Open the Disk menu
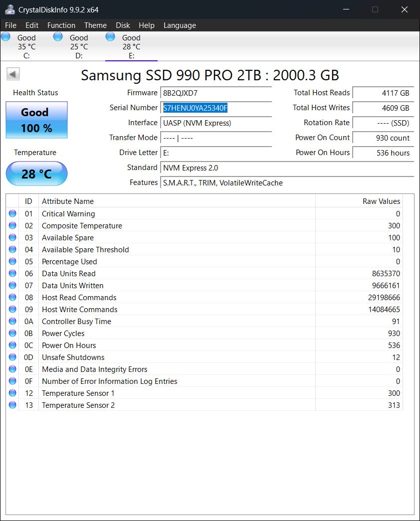This screenshot has height=521, width=420. 123,25
